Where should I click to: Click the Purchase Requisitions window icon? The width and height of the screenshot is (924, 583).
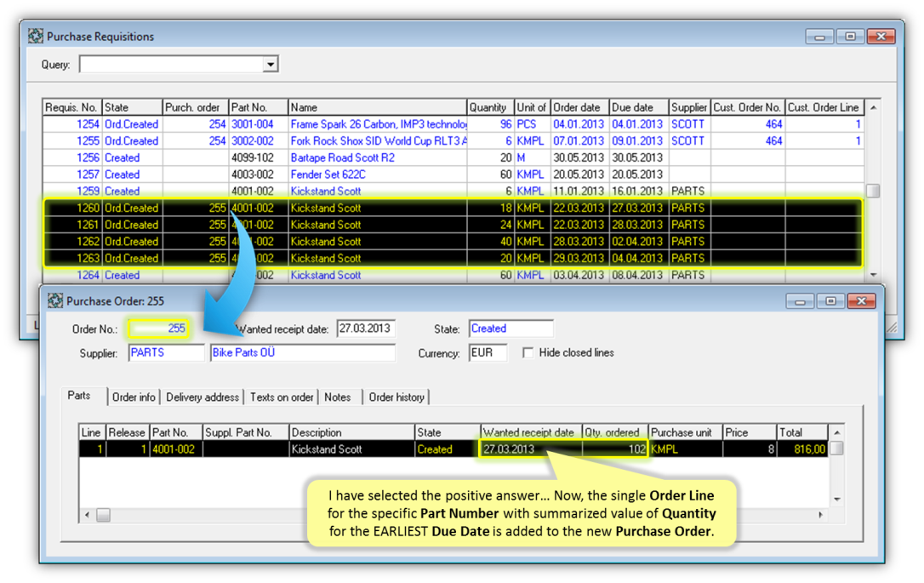36,37
